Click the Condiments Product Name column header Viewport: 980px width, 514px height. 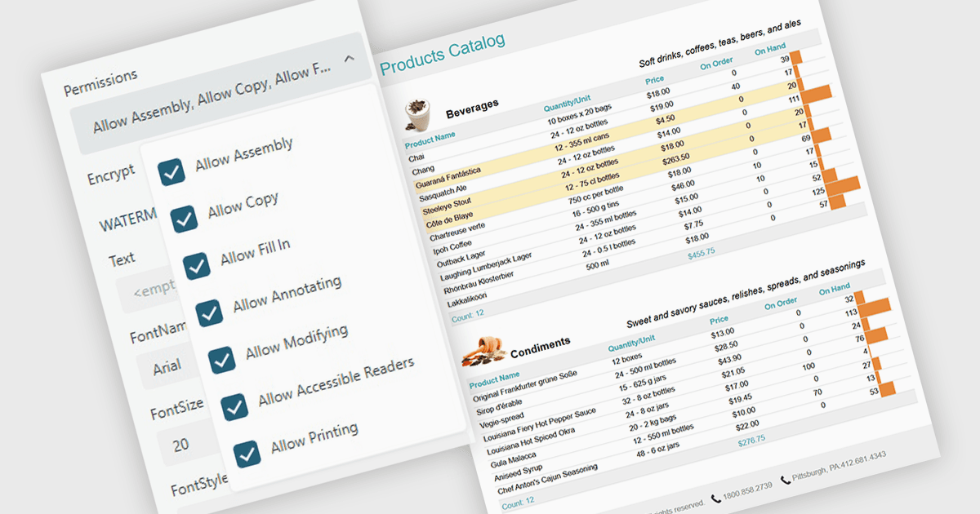coord(494,379)
